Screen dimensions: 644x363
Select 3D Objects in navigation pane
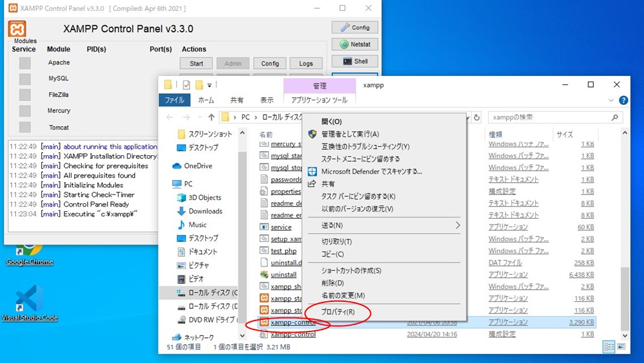[x=199, y=198]
